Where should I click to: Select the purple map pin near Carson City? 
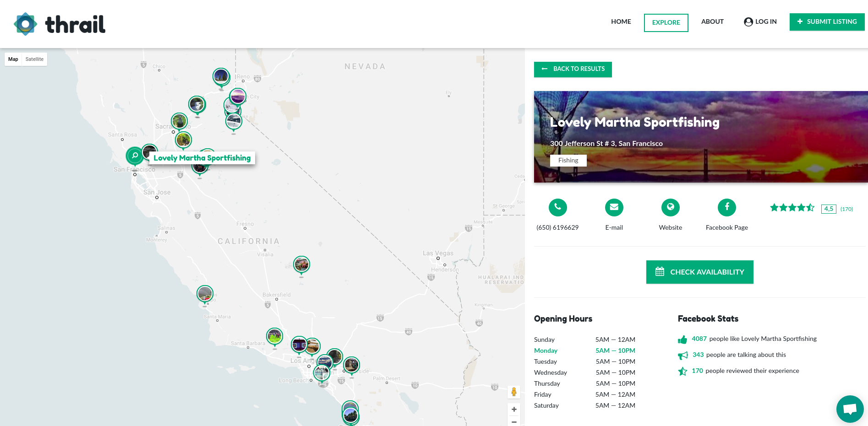click(238, 97)
